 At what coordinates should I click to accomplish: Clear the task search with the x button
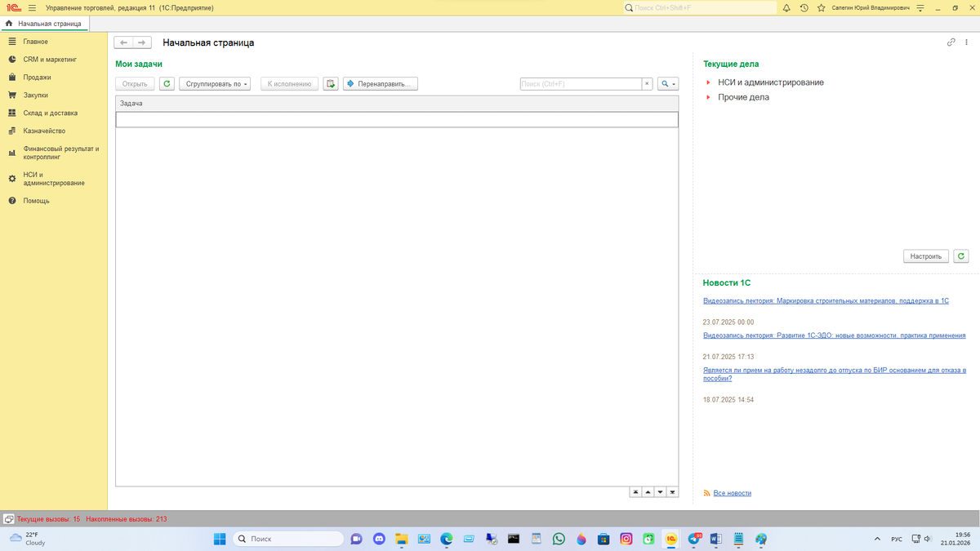[x=647, y=84]
